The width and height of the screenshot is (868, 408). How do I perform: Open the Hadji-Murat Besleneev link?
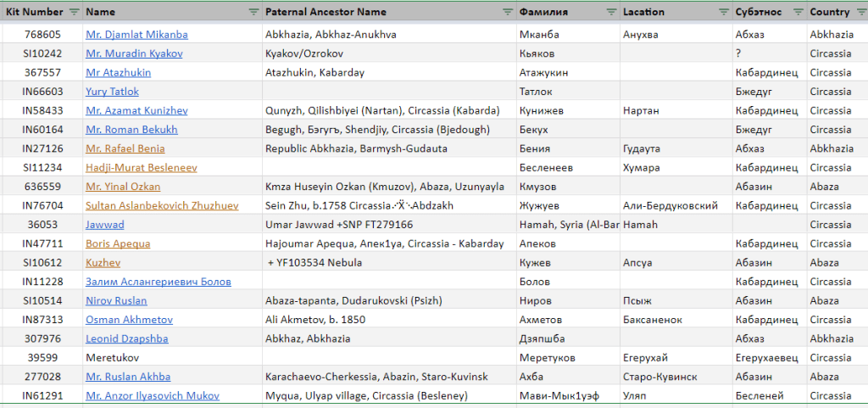pyautogui.click(x=142, y=168)
